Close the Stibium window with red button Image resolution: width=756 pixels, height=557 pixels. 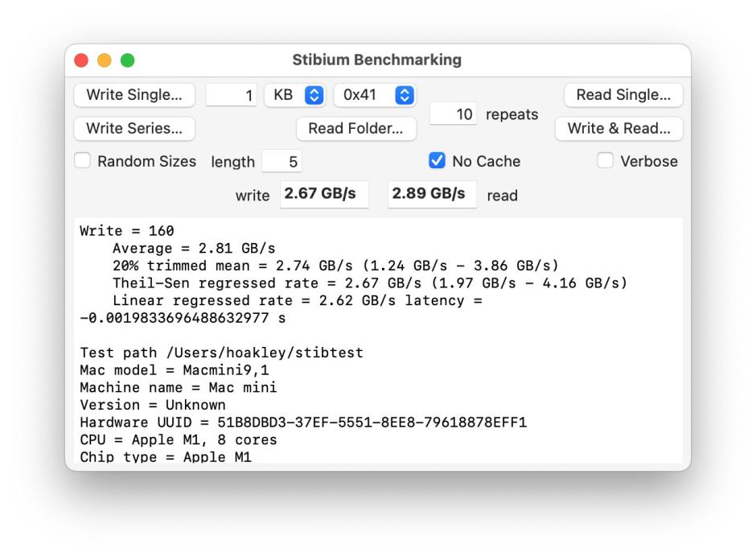(81, 60)
